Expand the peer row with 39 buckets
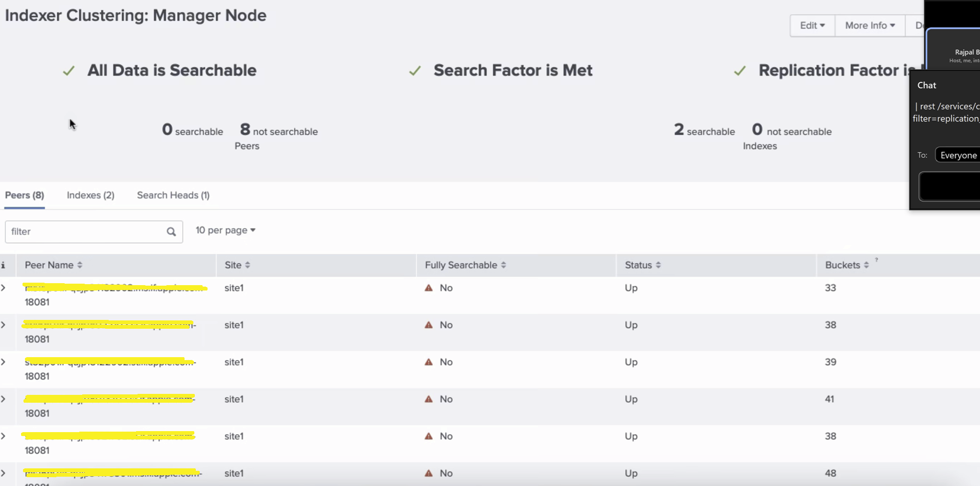This screenshot has height=486, width=980. pos(3,362)
